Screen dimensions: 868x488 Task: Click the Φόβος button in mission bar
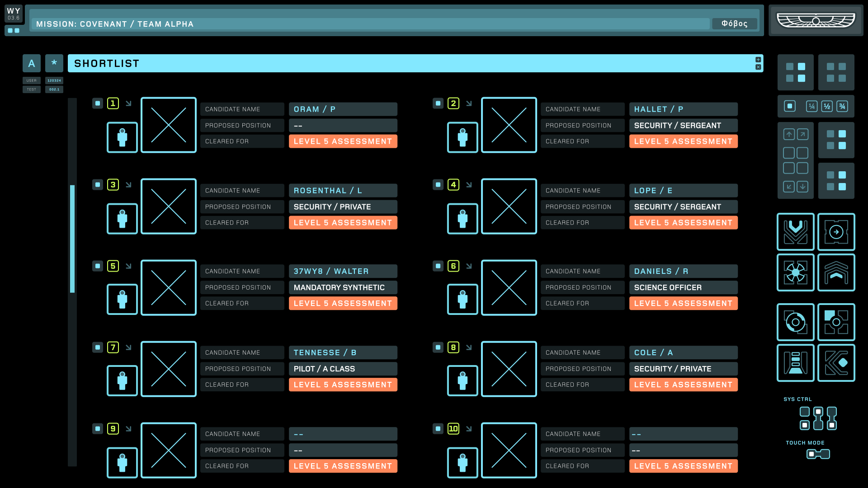pos(734,23)
